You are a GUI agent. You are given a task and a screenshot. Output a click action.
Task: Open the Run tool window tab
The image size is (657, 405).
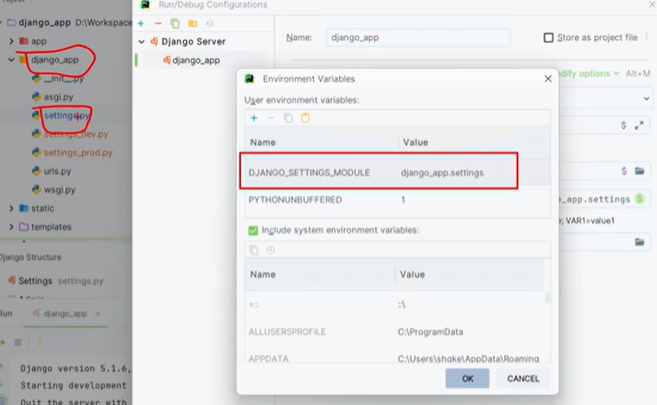[x=6, y=313]
